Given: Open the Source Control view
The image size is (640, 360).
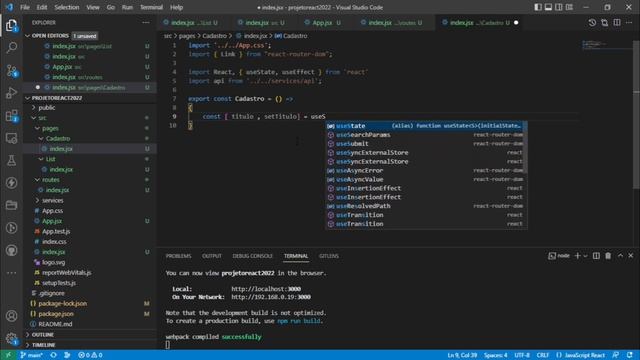Looking at the screenshot, I should pos(11,71).
